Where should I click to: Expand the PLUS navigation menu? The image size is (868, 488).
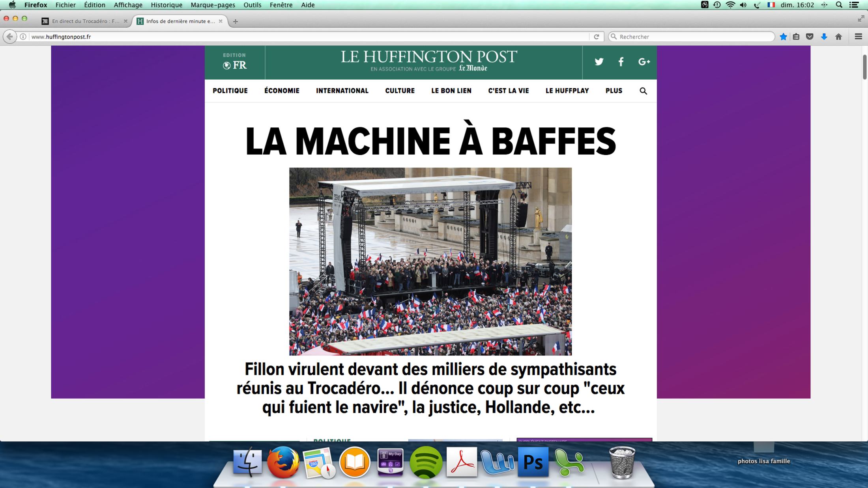(x=614, y=91)
